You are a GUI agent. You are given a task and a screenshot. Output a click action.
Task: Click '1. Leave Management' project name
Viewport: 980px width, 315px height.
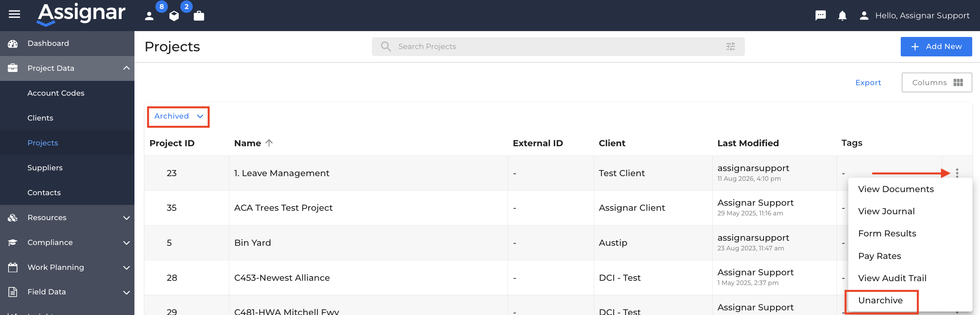(281, 173)
